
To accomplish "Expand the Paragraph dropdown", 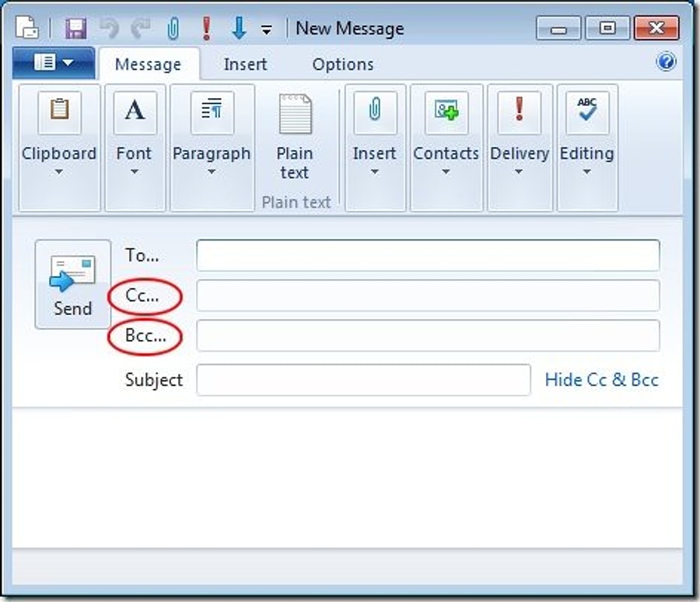I will tap(212, 172).
